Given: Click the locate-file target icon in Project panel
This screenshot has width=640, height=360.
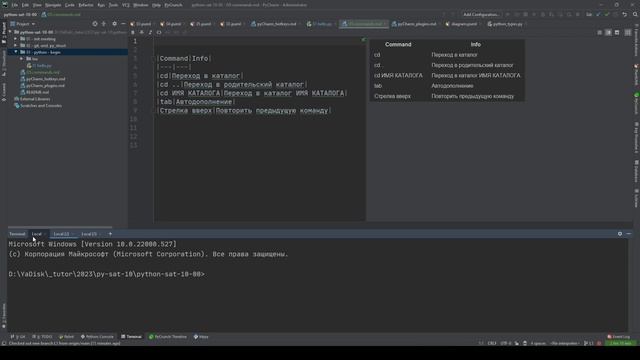Looking at the screenshot, I should pos(95,24).
